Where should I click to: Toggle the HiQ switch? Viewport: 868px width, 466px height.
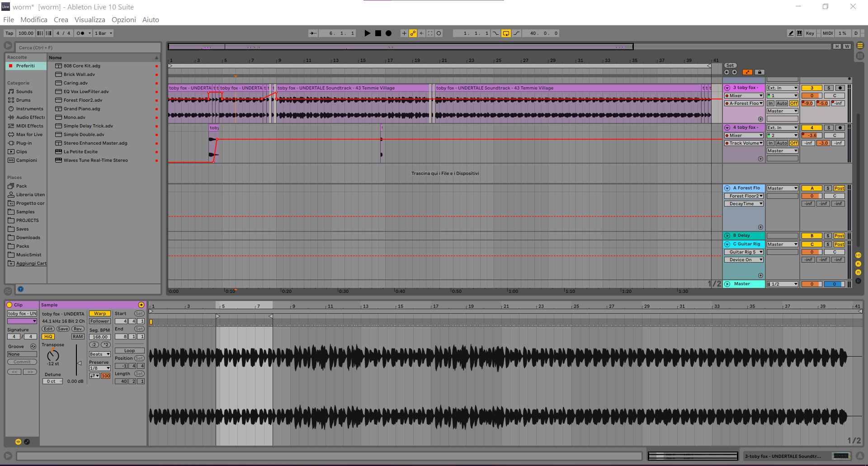(x=48, y=337)
